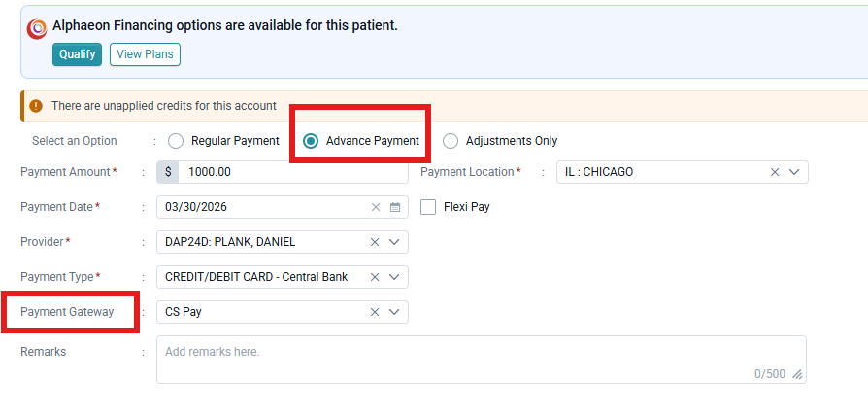Viewport: 868px width, 417px height.
Task: Select the Advance Payment radio option
Action: pos(311,141)
